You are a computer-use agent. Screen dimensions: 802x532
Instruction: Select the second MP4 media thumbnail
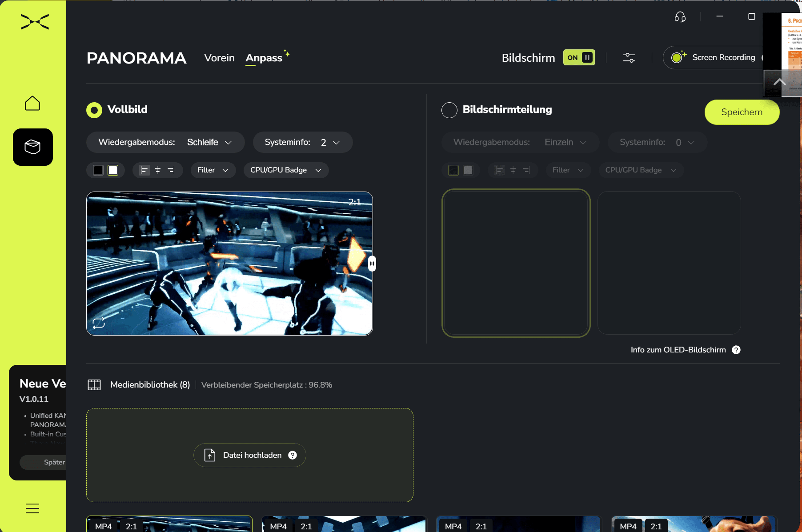[344, 524]
